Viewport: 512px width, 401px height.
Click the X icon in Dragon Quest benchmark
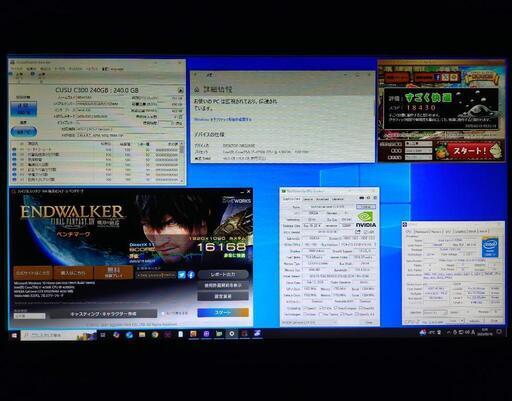point(445,77)
